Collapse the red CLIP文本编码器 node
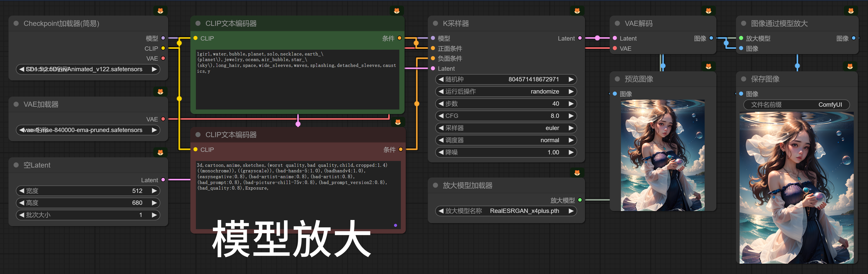 click(198, 135)
